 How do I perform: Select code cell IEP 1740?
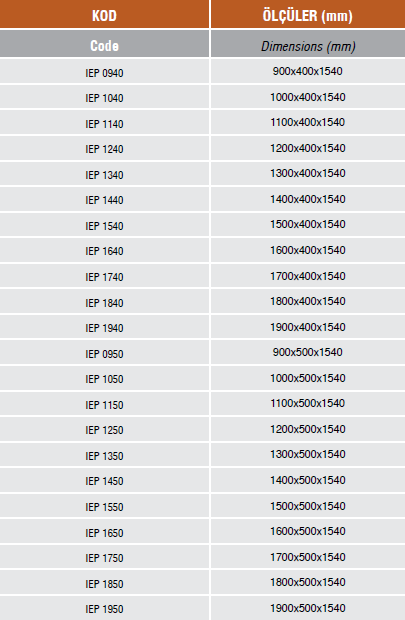104,276
